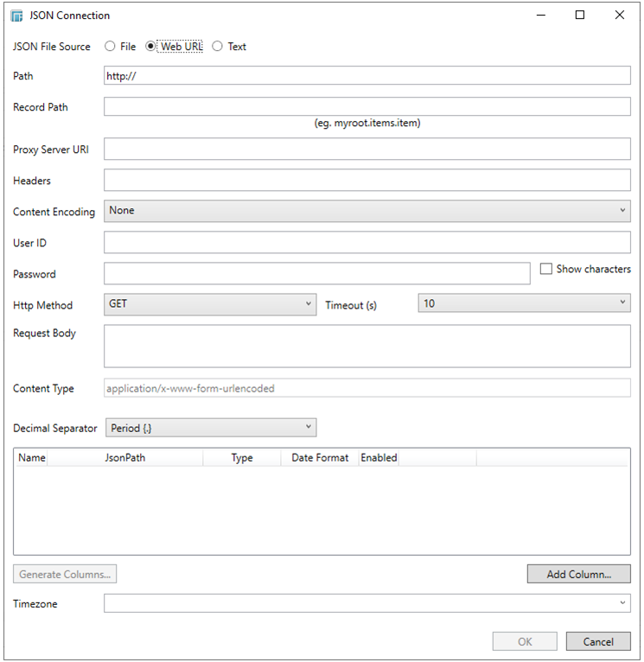Image resolution: width=644 pixels, height=662 pixels.
Task: Enable the Show characters checkbox
Action: 546,270
